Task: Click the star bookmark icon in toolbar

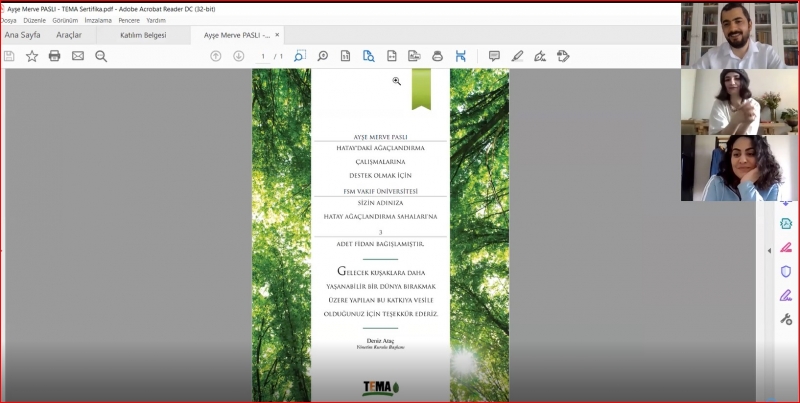Action: tap(32, 56)
